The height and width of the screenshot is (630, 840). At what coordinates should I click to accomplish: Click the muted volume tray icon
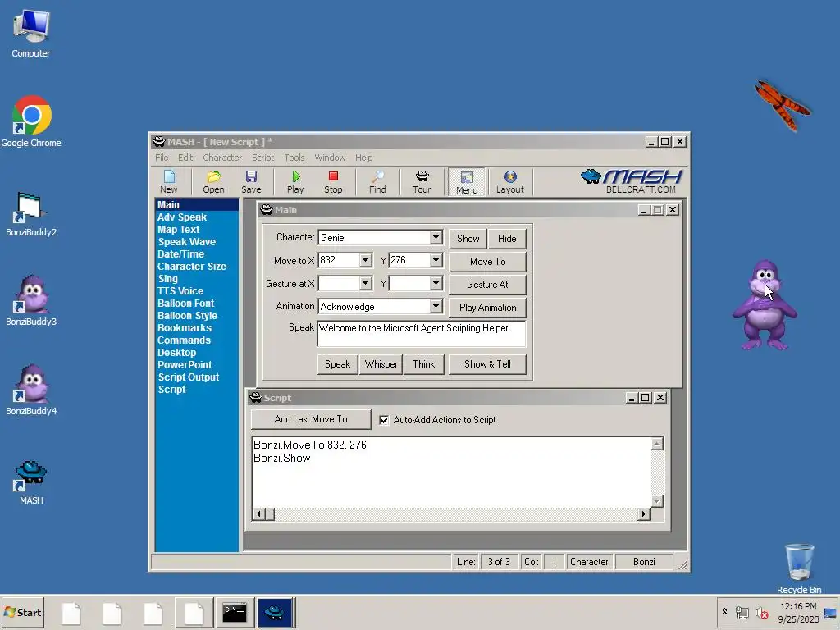761,612
